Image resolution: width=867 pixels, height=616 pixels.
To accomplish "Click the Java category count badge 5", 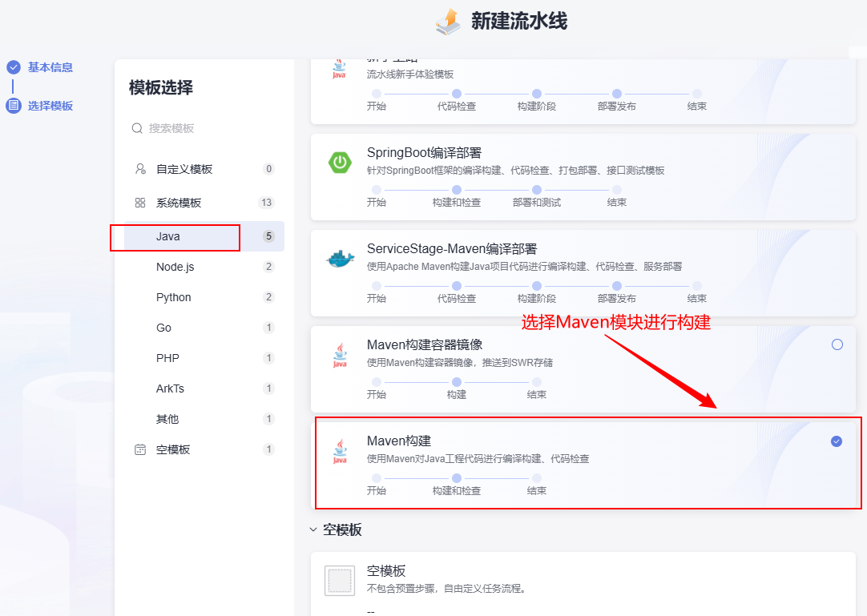I will pyautogui.click(x=268, y=236).
